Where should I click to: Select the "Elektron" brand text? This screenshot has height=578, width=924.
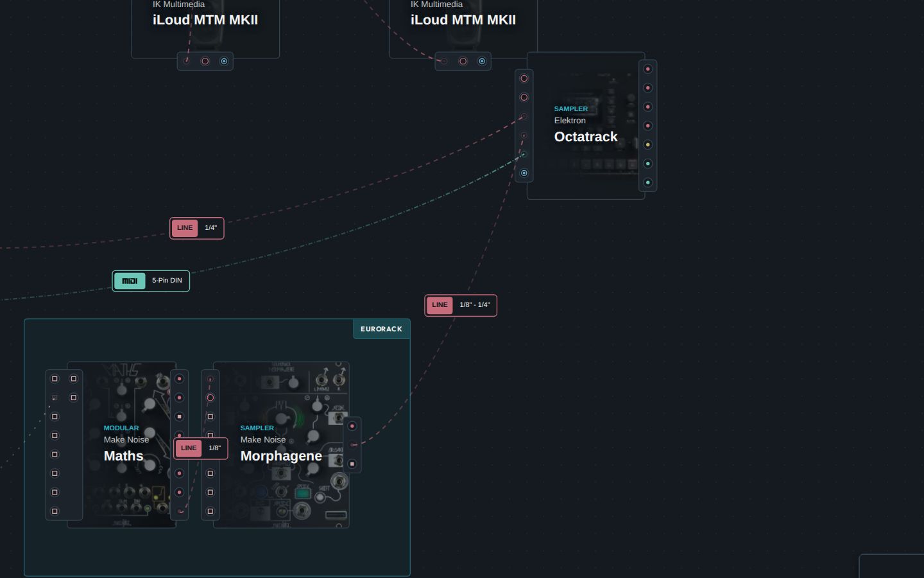click(570, 121)
